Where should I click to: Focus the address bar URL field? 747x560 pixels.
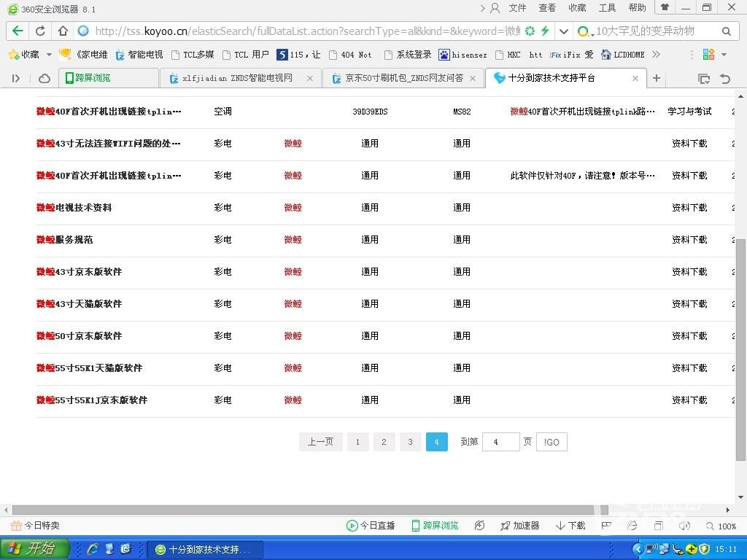coord(307,31)
